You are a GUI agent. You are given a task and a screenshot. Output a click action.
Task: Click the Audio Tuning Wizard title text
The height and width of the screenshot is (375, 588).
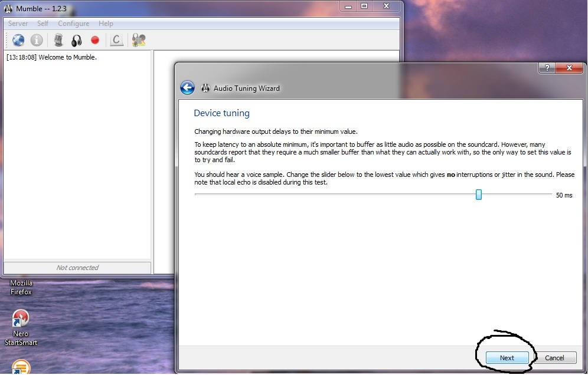pyautogui.click(x=246, y=88)
